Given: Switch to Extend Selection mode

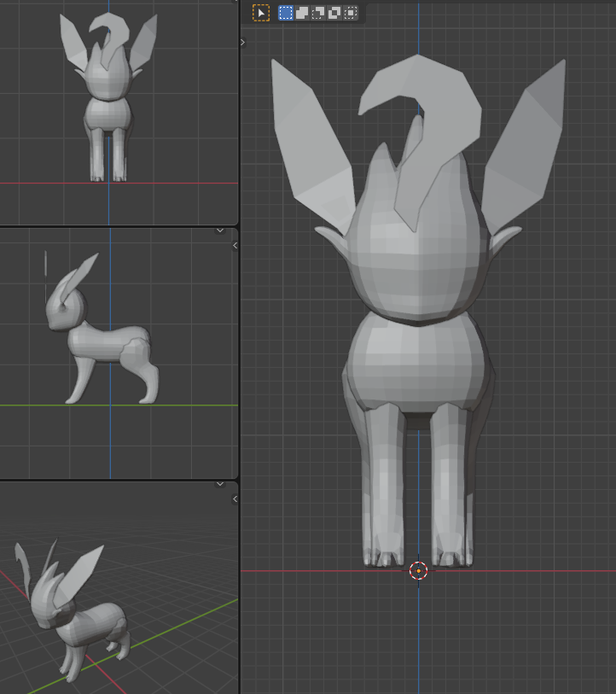Looking at the screenshot, I should (302, 13).
